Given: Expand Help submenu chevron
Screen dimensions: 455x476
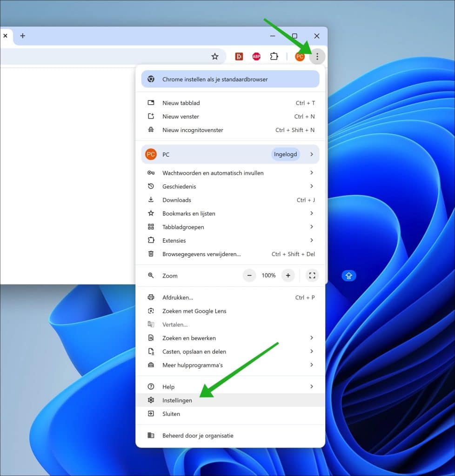Looking at the screenshot, I should coord(312,386).
